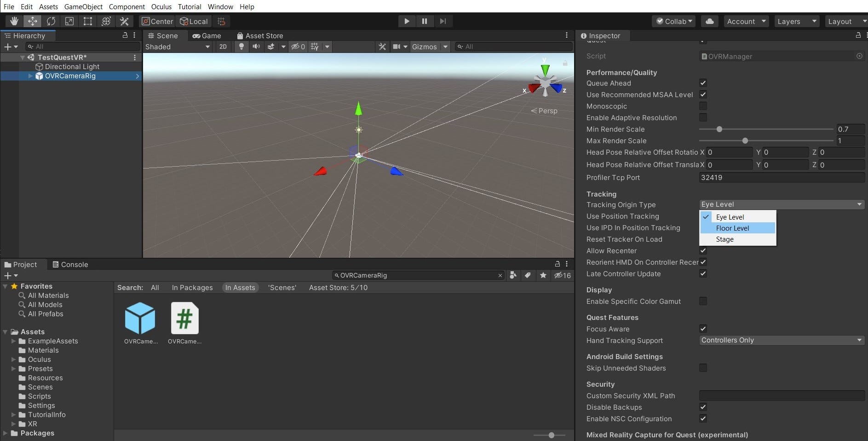Viewport: 868px width, 441px height.
Task: Toggle Local rotation button
Action: pos(194,21)
